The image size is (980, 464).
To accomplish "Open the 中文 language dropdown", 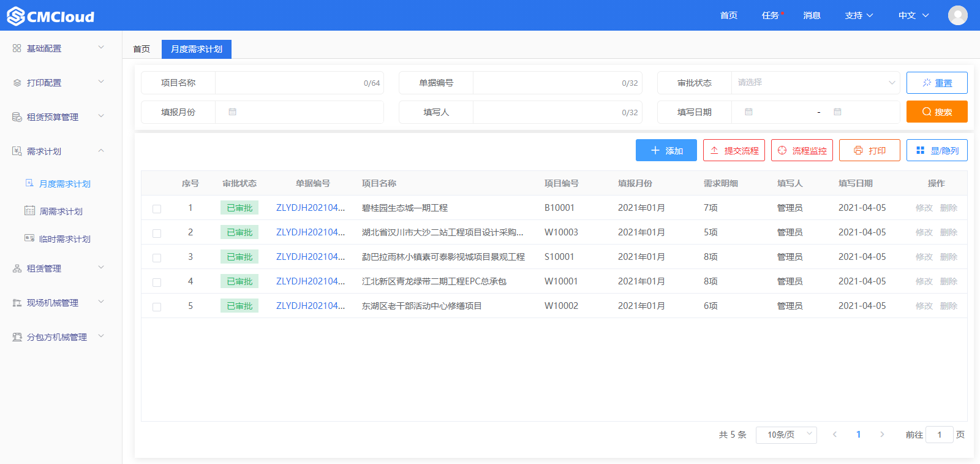I will point(913,15).
